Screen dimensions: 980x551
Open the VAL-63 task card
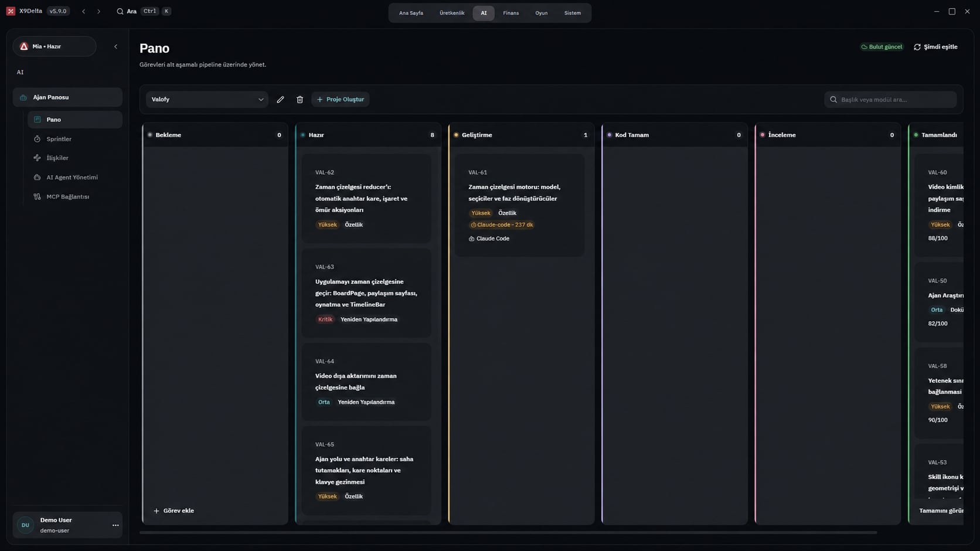[366, 293]
